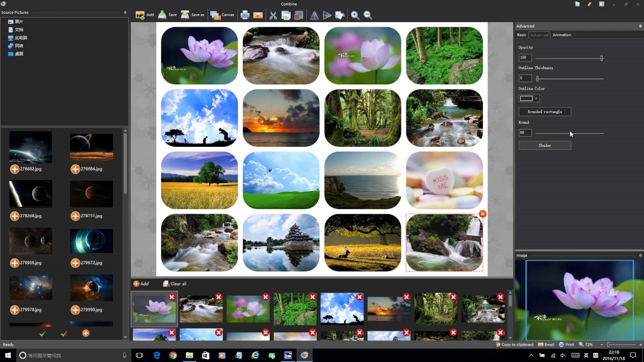The width and height of the screenshot is (644, 362).
Task: Add 279972.jpg using its orange plus
Action: click(75, 262)
